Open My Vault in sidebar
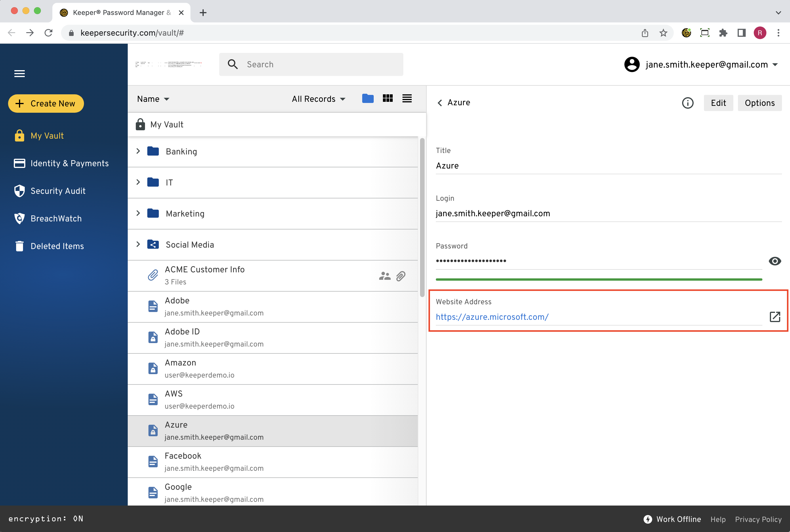This screenshot has width=790, height=532. [39, 136]
